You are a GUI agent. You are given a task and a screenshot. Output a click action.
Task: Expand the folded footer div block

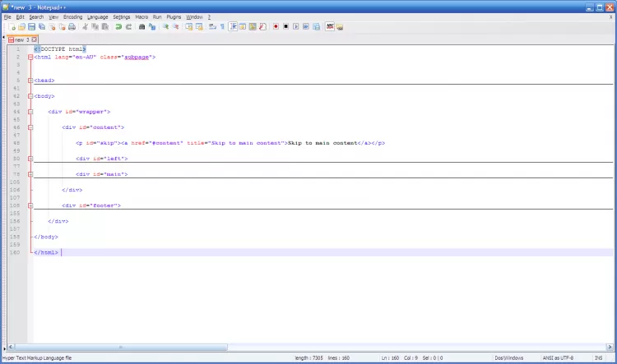pos(30,205)
